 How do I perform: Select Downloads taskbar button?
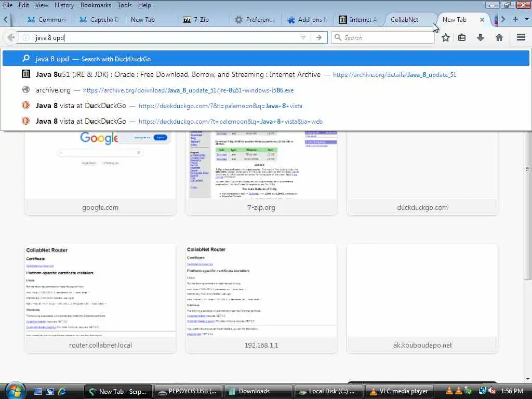[x=258, y=391]
